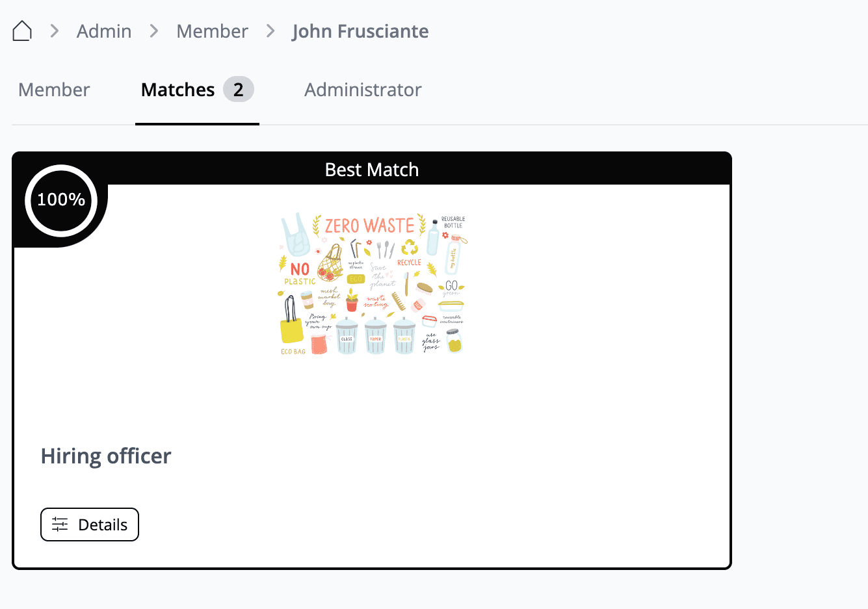The height and width of the screenshot is (609, 868).
Task: Click the ZERO WASTE heading in the image
Action: (x=369, y=226)
